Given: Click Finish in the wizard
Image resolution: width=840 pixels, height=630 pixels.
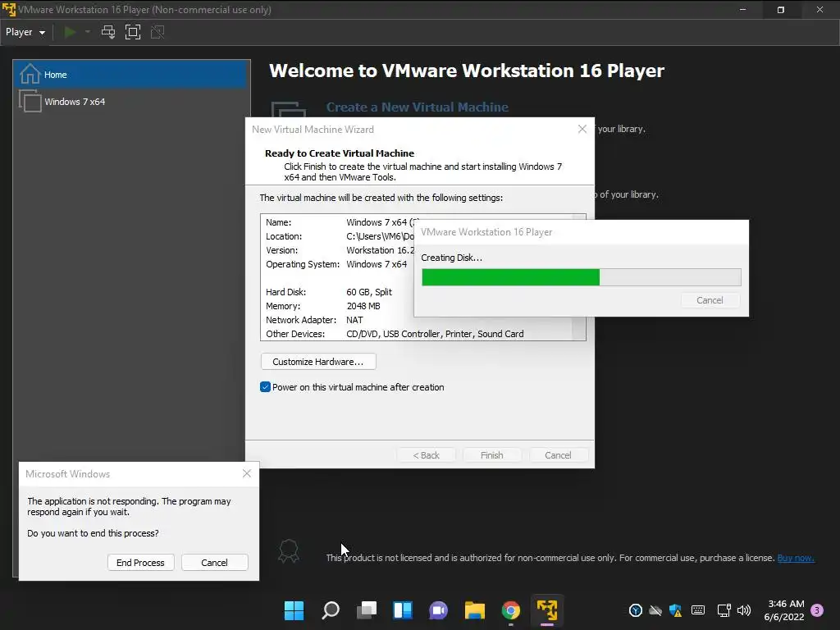Looking at the screenshot, I should click(x=492, y=454).
